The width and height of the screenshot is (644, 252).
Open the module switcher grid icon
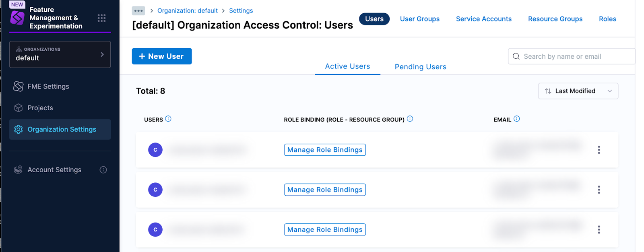click(x=101, y=18)
